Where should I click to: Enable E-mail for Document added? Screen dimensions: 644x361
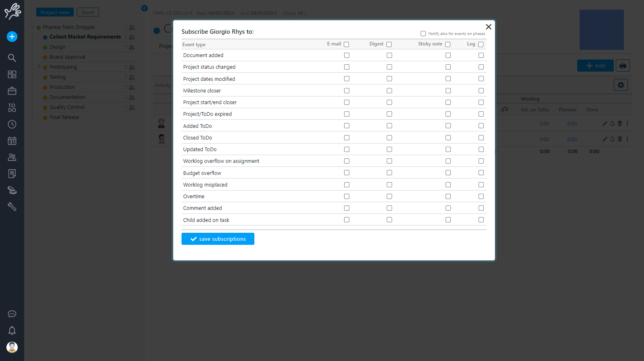tap(347, 55)
